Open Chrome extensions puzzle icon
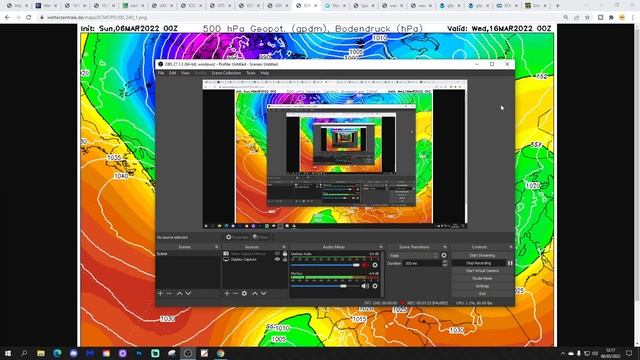The image size is (640, 360). coord(611,18)
